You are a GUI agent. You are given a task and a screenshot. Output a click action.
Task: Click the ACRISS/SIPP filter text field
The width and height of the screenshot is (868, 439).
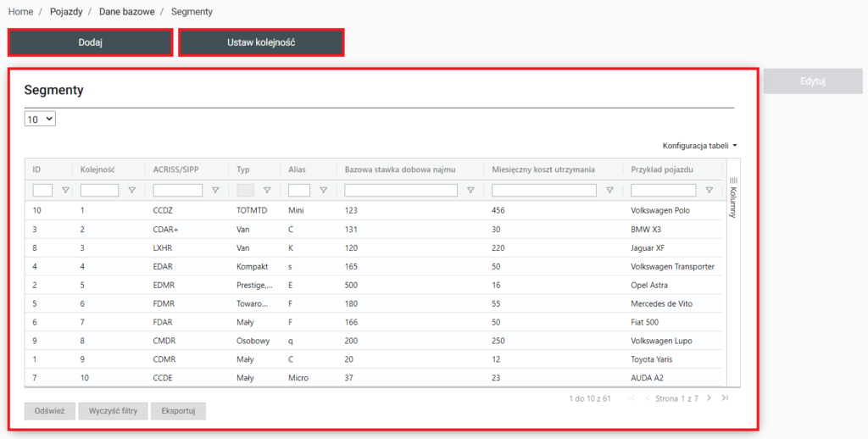(178, 191)
